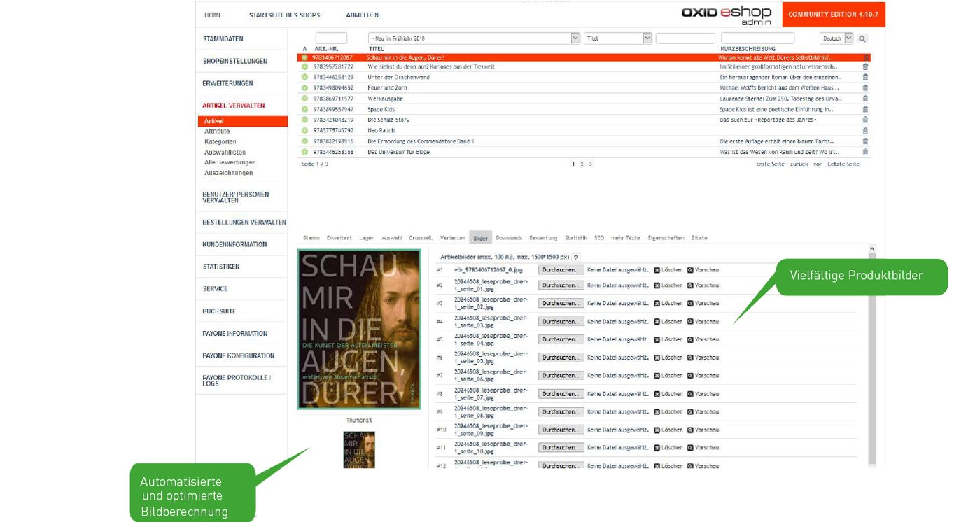Screen dimensions: 980x522
Task: Preview image #5 seite_04.jpg
Action: (x=703, y=339)
